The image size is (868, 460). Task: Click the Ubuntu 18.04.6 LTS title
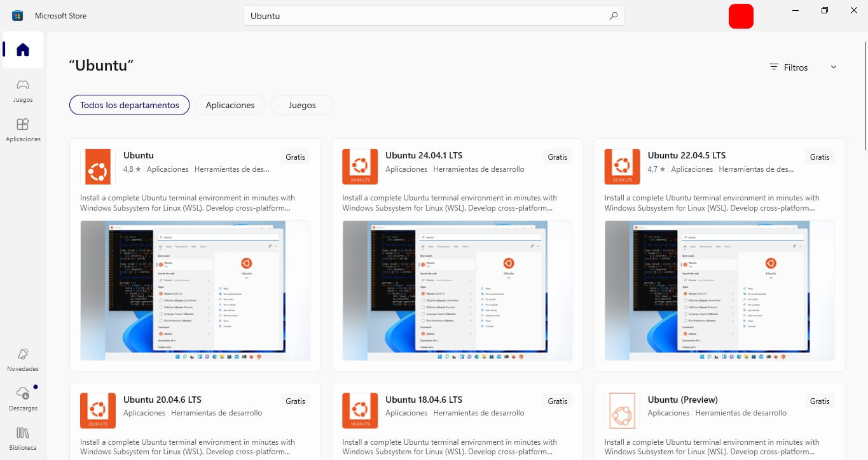tap(424, 400)
